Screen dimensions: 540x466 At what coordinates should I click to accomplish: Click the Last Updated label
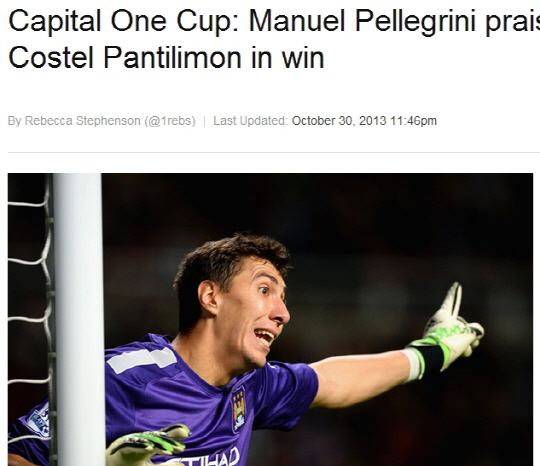pyautogui.click(x=250, y=121)
